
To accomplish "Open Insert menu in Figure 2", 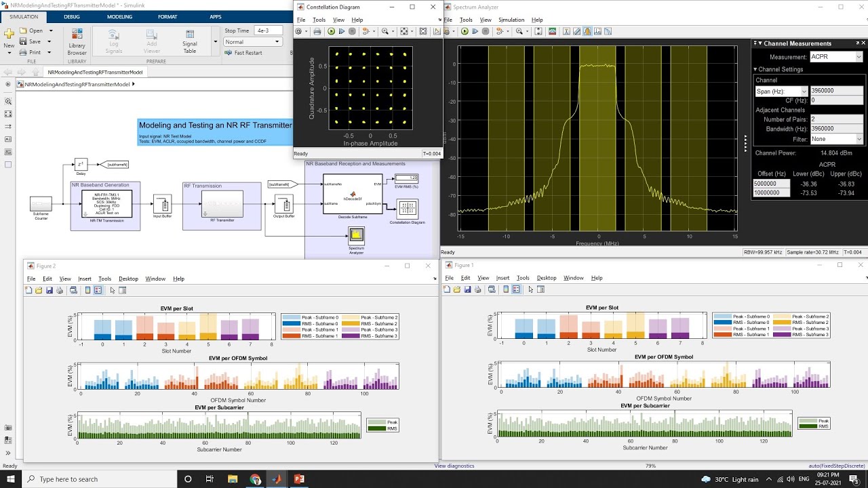I will point(85,279).
